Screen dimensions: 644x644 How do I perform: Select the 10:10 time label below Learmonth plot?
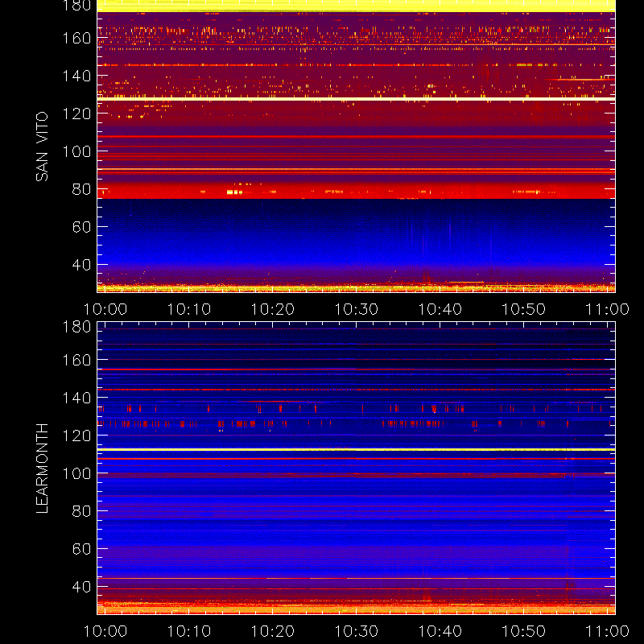189,631
